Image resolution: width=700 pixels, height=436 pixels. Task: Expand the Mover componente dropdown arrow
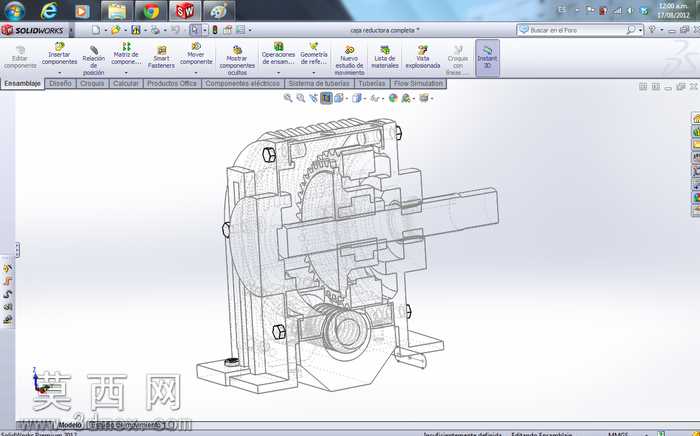tap(196, 73)
